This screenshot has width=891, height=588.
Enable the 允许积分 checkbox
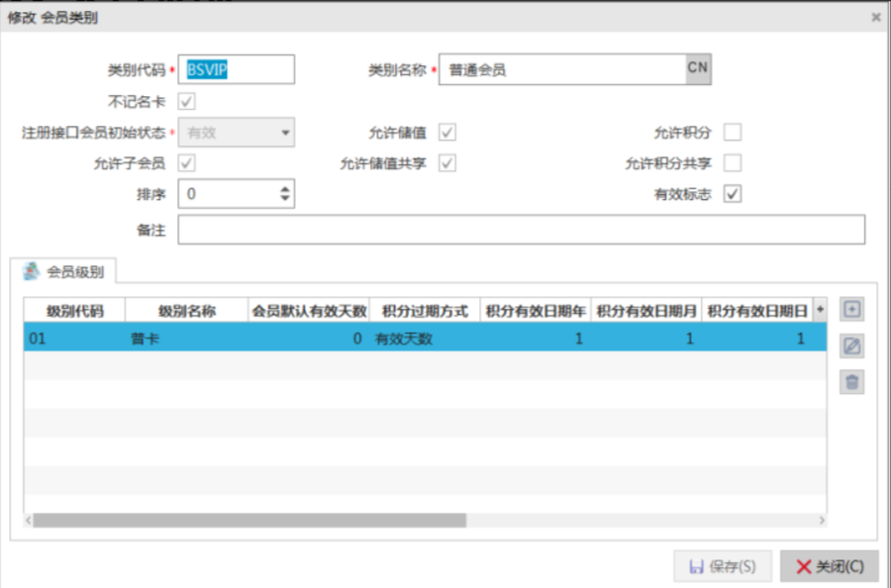(733, 133)
